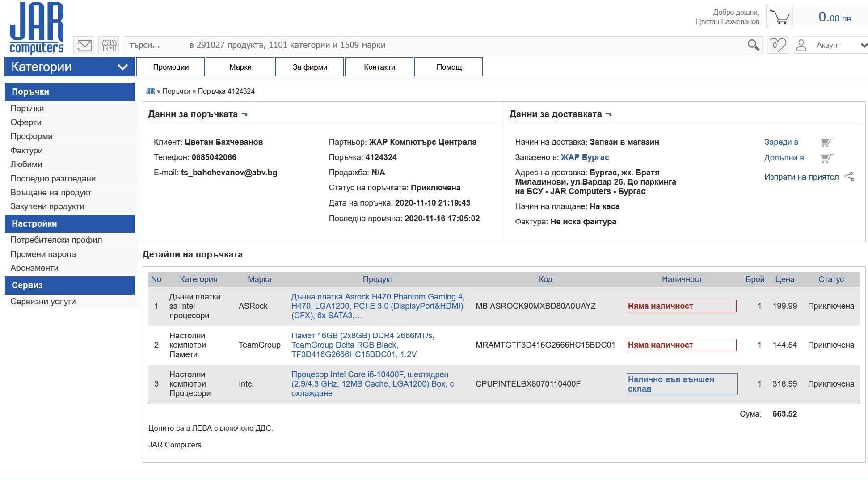Click e-mail ts_bahchevanov@abv.bg
Viewport: 868px width, 480px height.
229,173
